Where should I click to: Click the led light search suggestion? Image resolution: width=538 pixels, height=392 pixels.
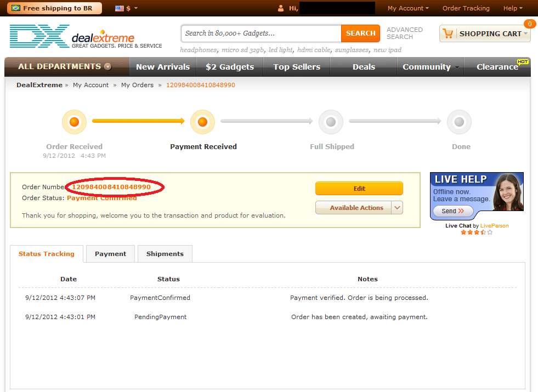[281, 50]
